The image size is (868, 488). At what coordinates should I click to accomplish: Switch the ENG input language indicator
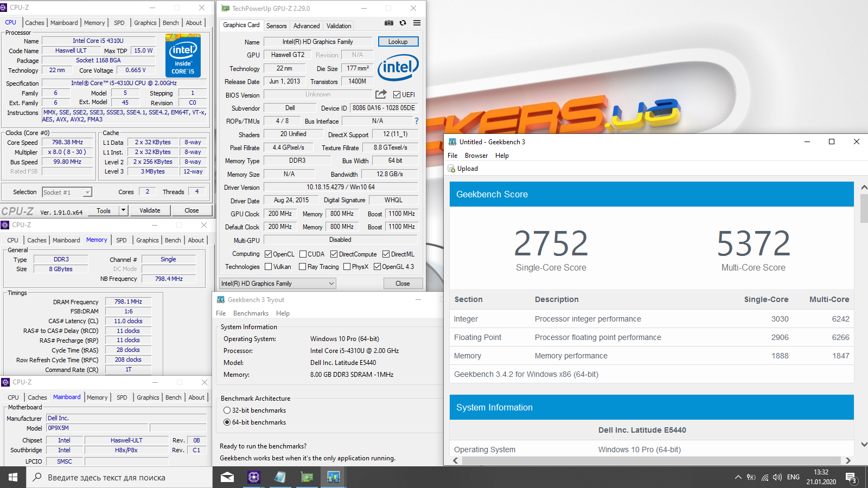point(793,477)
